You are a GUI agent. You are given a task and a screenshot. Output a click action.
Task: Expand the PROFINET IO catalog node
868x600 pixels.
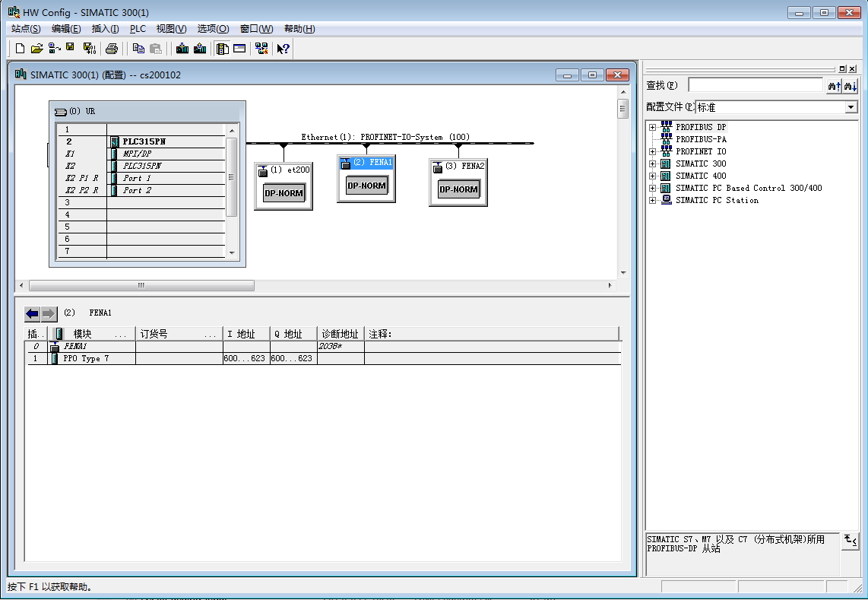pyautogui.click(x=652, y=152)
